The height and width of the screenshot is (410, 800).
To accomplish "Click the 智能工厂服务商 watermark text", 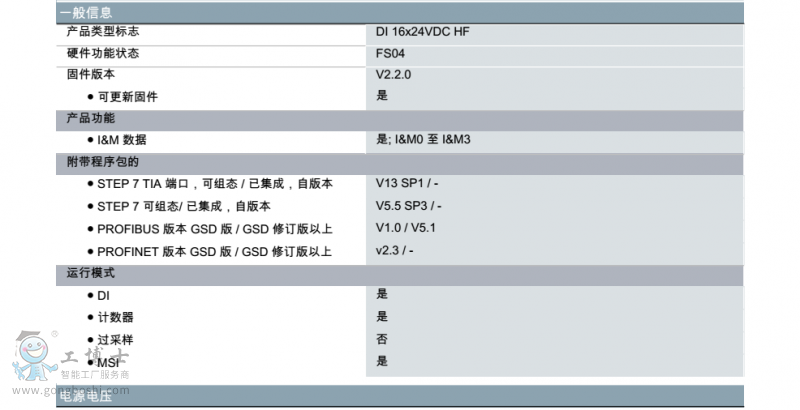I will (95, 374).
